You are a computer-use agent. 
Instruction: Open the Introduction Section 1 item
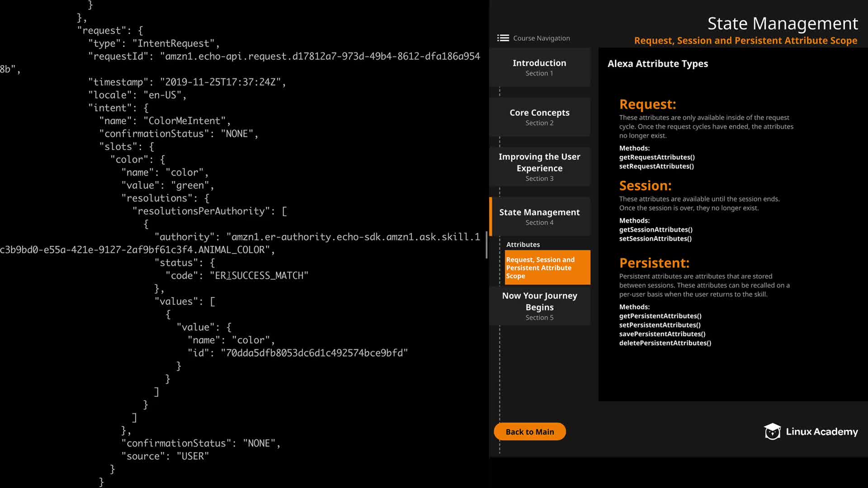point(539,67)
